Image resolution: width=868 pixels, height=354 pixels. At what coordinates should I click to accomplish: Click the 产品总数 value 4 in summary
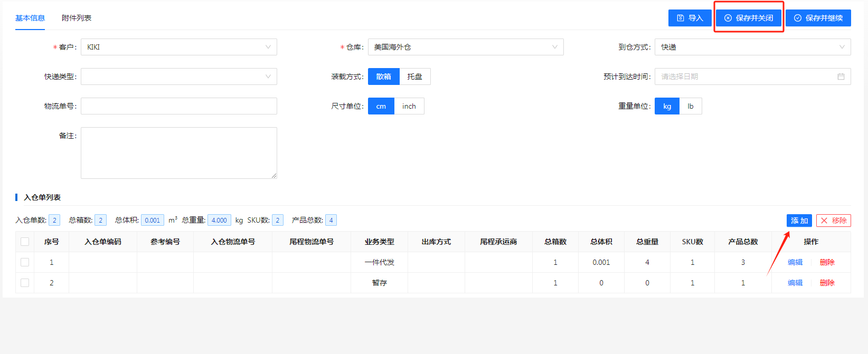pos(331,220)
